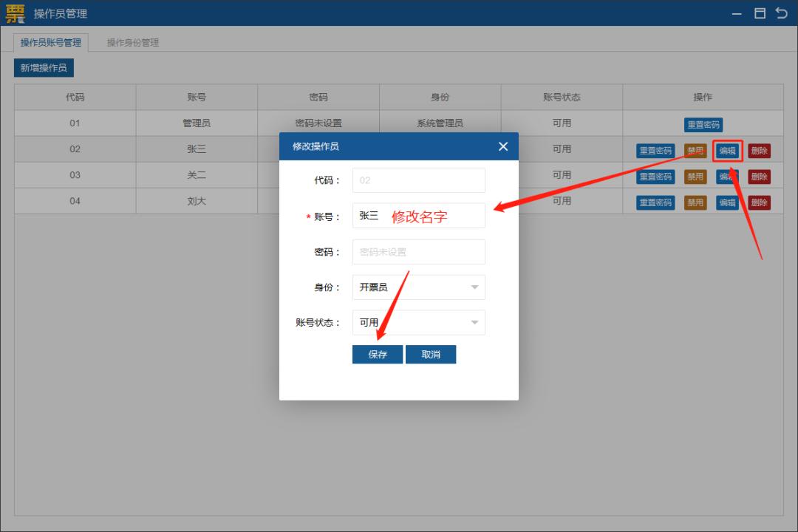Disable 刘大's account with 禁用
798x532 pixels.
(695, 202)
